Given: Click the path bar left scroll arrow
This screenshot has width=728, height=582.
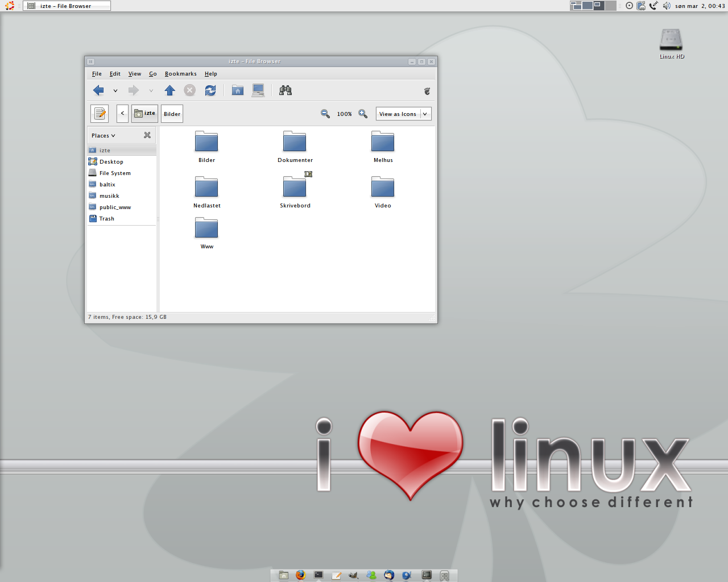Looking at the screenshot, I should click(x=122, y=114).
